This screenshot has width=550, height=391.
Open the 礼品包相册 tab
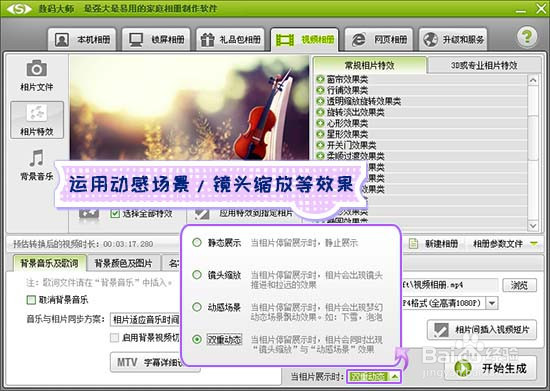click(230, 39)
